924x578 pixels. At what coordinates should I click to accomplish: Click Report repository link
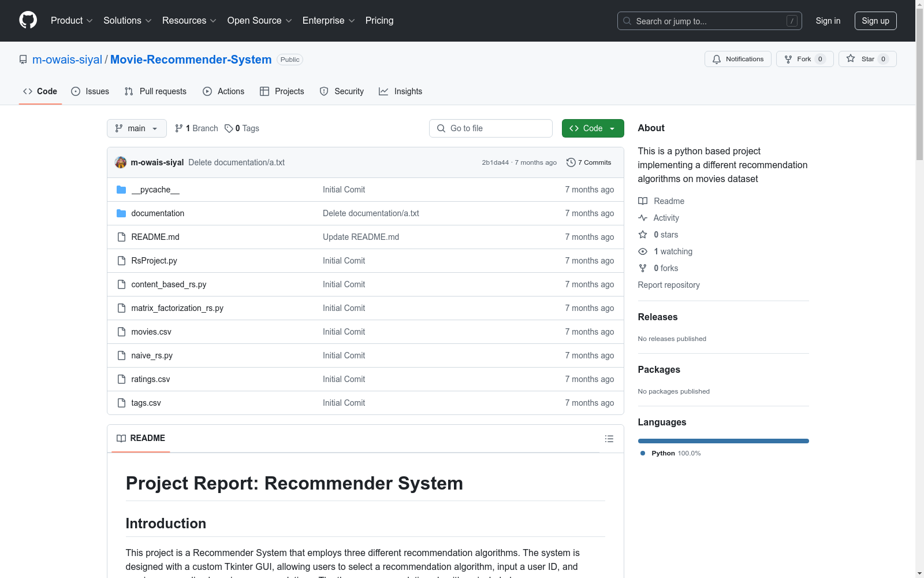click(669, 285)
